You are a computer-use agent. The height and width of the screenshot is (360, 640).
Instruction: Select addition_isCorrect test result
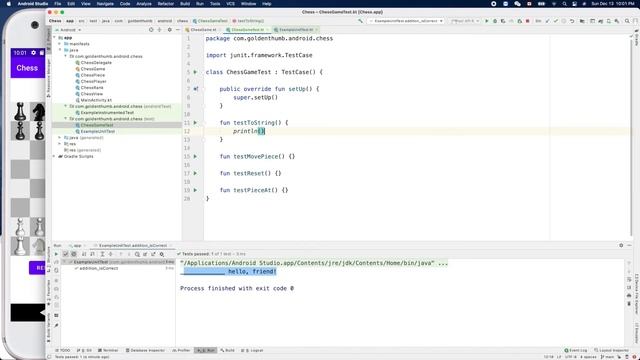[x=98, y=268]
